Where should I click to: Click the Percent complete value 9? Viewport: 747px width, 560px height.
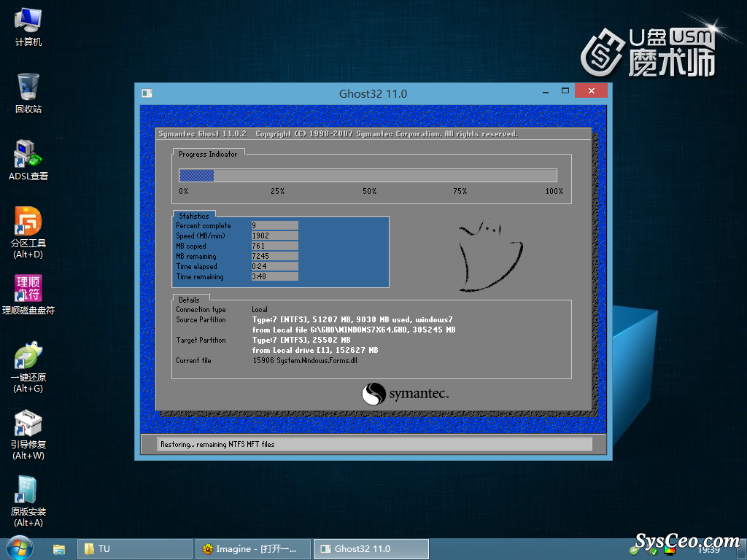click(x=274, y=225)
